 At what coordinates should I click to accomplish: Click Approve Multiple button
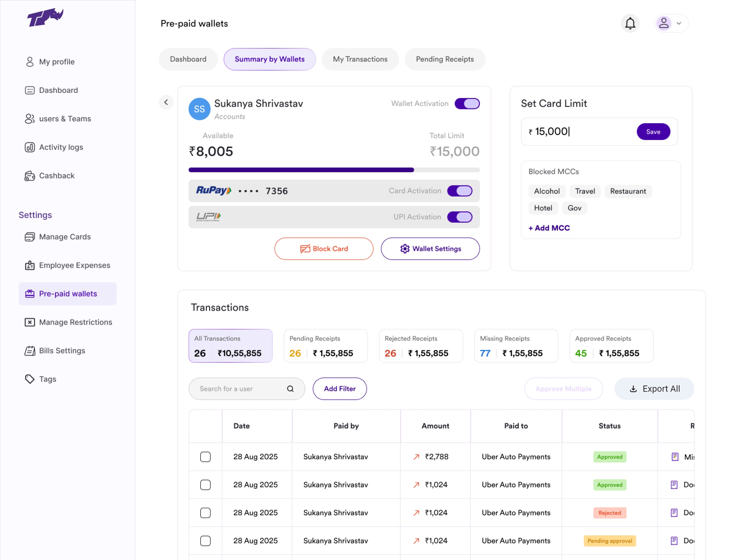coord(563,389)
